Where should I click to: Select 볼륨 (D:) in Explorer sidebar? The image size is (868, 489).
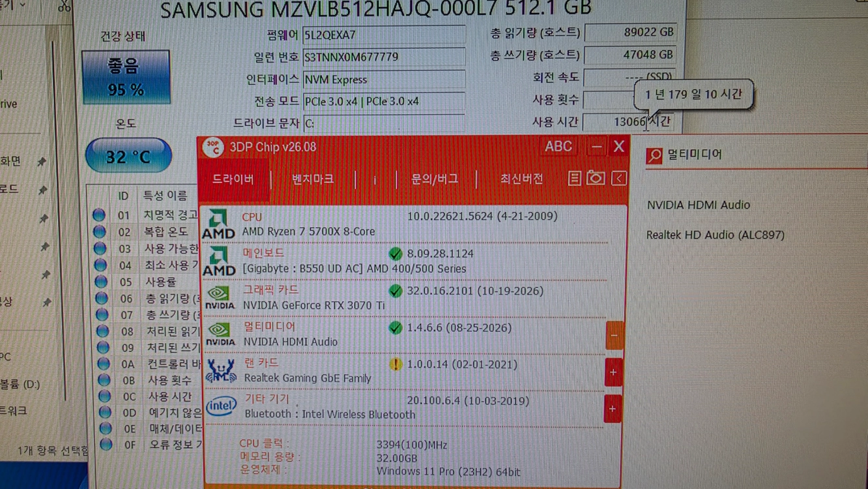pos(20,384)
